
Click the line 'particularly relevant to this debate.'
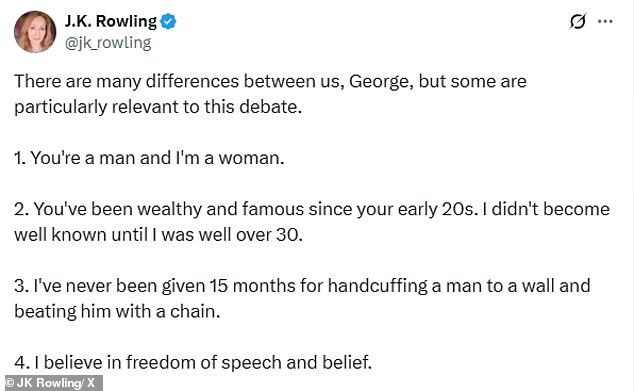(158, 107)
